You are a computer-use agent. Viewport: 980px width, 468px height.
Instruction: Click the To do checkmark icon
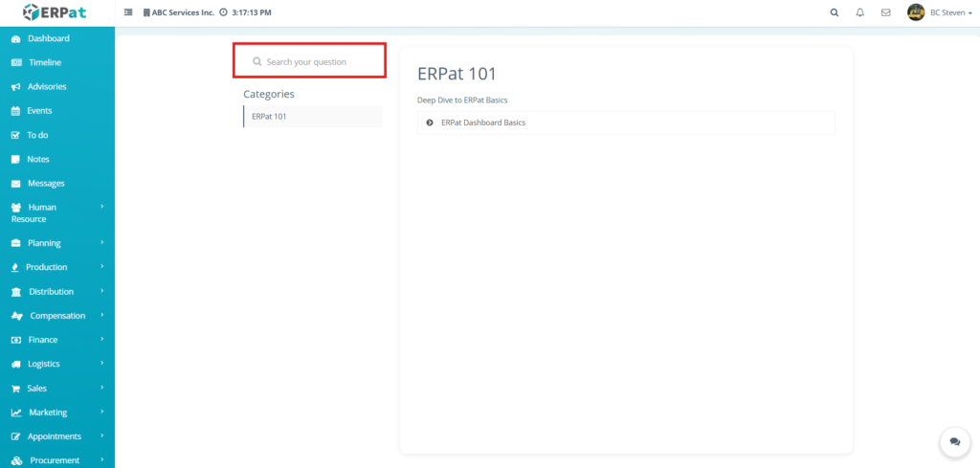click(x=16, y=135)
